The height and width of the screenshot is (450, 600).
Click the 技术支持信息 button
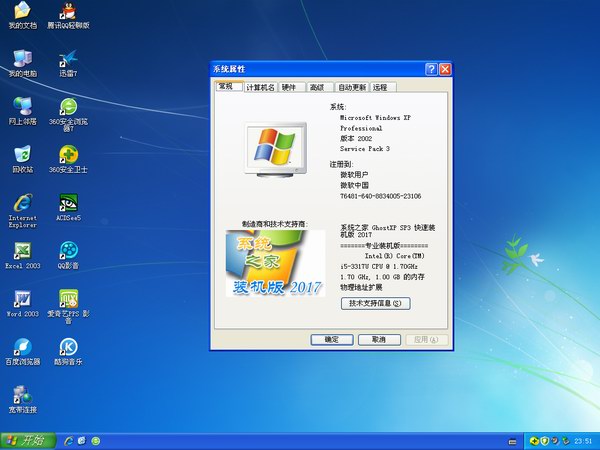[x=375, y=303]
